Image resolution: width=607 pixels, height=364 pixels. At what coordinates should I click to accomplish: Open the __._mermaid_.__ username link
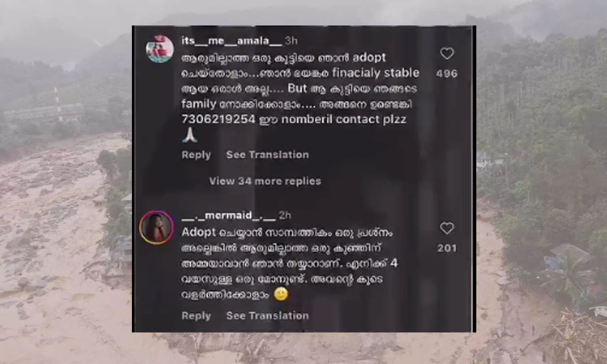click(228, 216)
